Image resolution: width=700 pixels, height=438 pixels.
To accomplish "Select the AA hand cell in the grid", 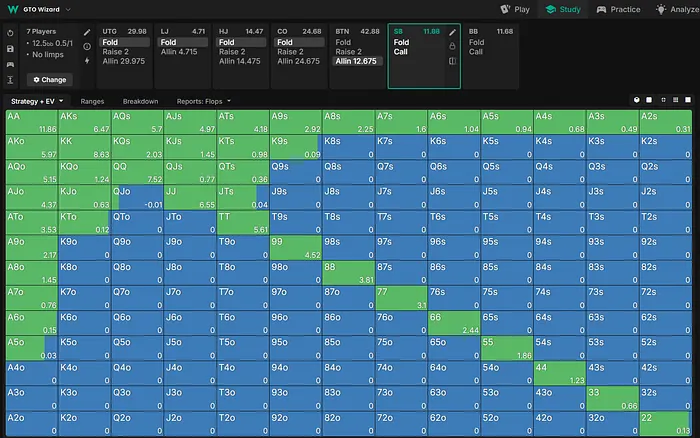I will (x=31, y=122).
